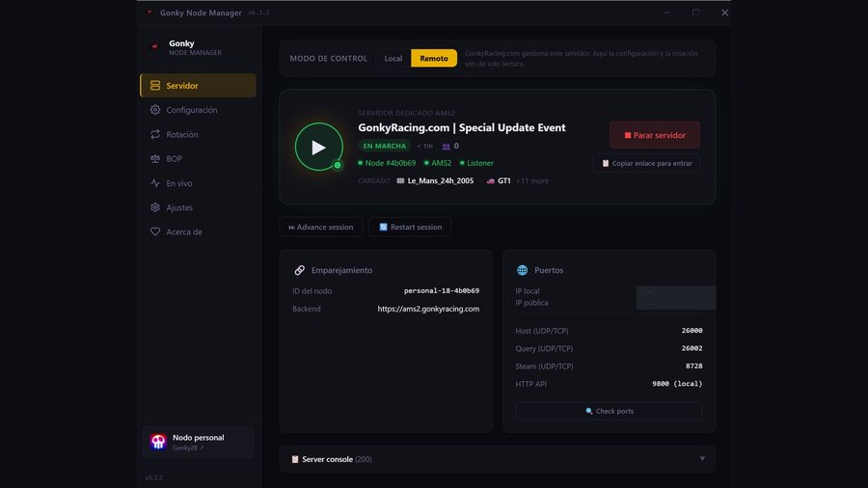Click the Check ports button
The width and height of the screenshot is (868, 488).
point(609,411)
